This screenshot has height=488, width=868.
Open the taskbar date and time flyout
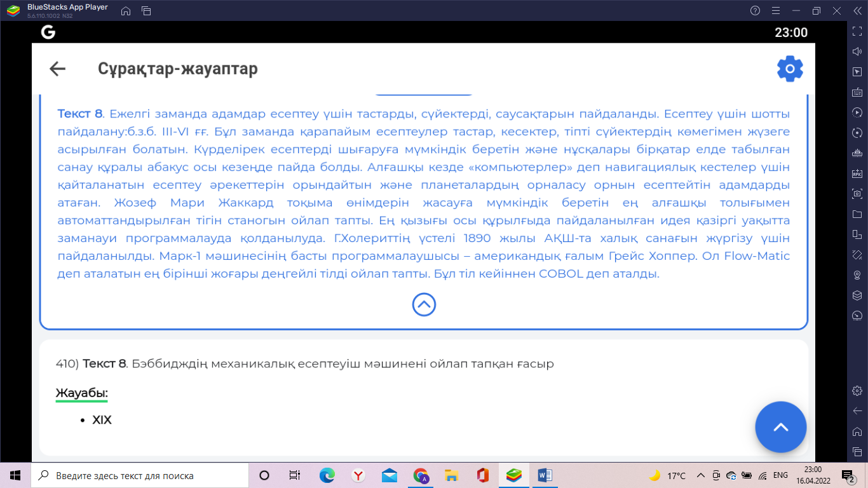(813, 475)
